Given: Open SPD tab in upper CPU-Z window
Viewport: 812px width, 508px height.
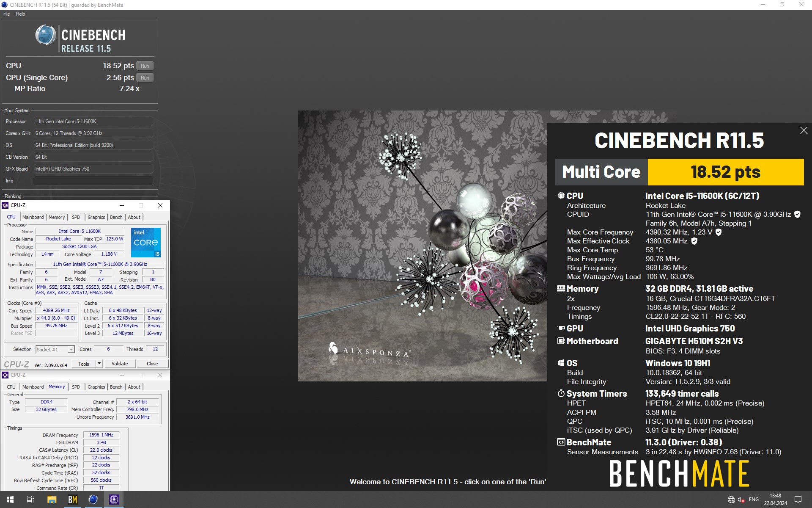Looking at the screenshot, I should click(76, 217).
